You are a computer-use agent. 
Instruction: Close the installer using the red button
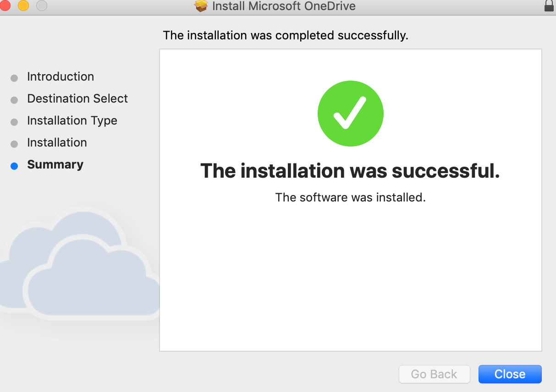[5, 5]
